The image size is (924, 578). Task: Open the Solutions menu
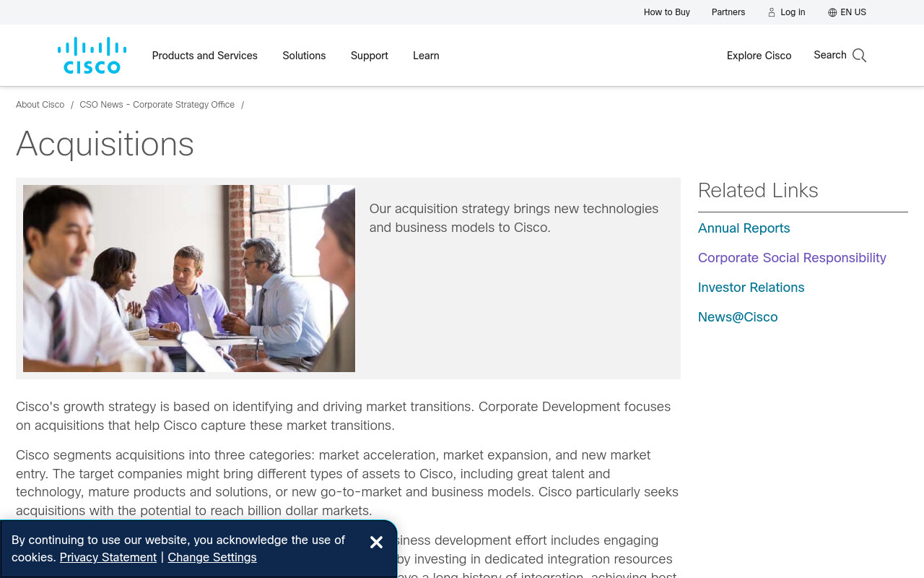click(x=304, y=56)
